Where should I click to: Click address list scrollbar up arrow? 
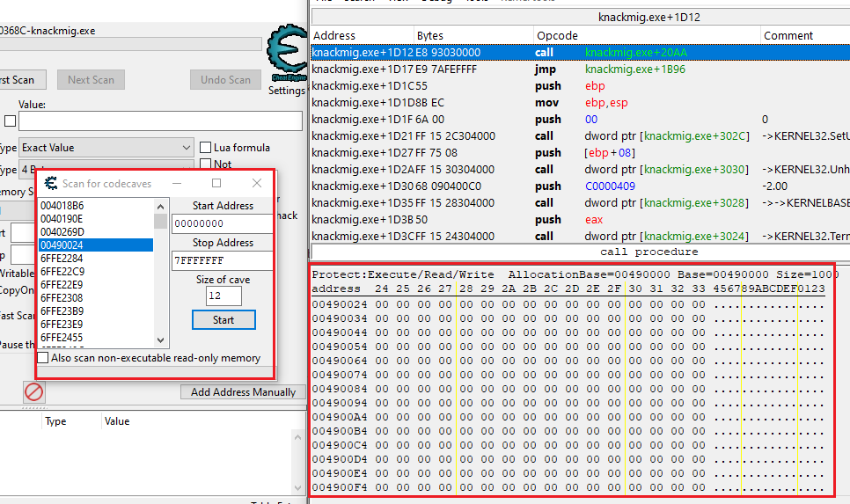tap(297, 437)
